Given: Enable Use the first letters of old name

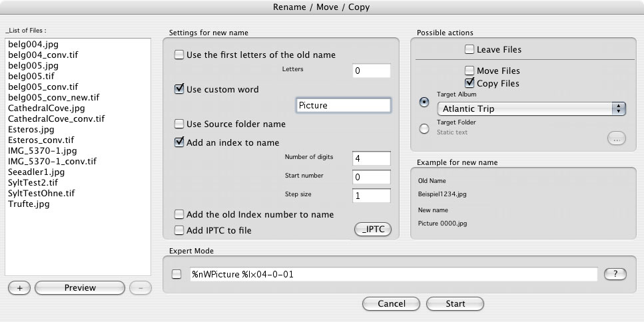Looking at the screenshot, I should 179,55.
